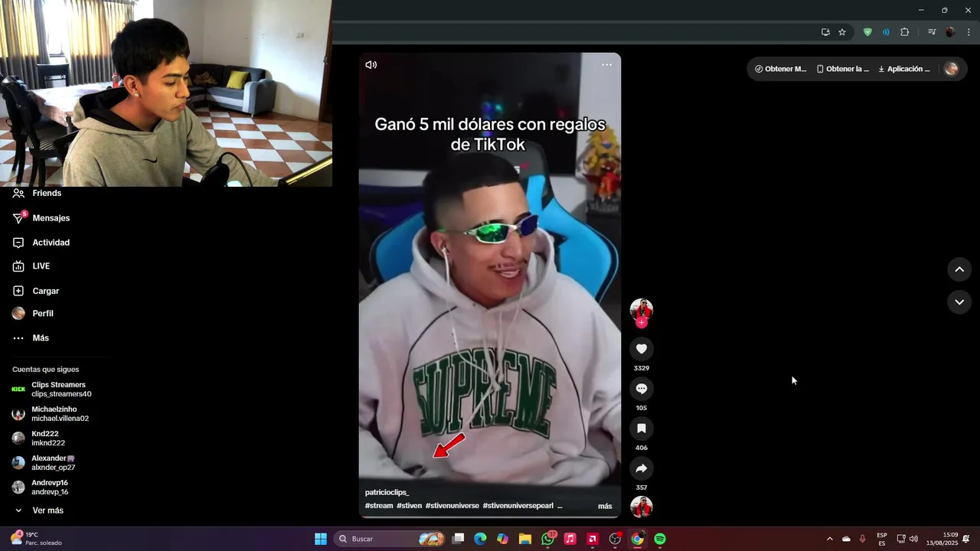Open the Chrome profile avatar
980x551 pixels.
pos(950,32)
